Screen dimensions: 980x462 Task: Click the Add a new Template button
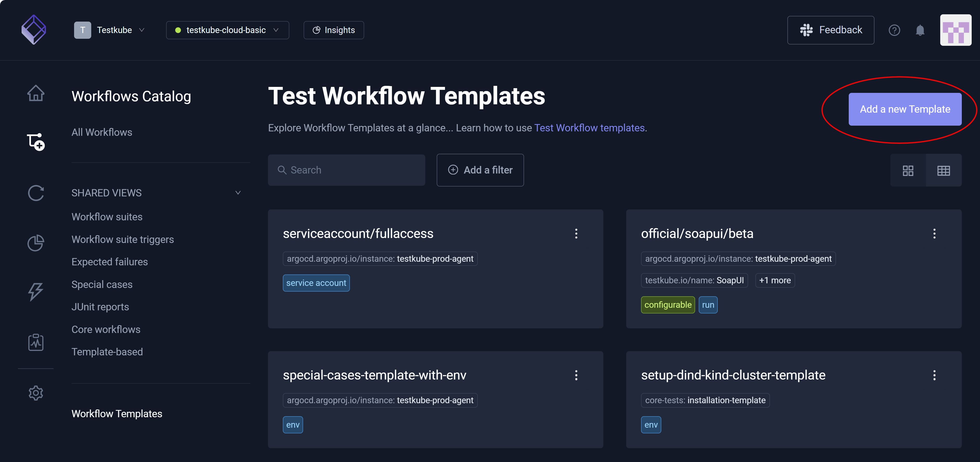[x=905, y=109]
